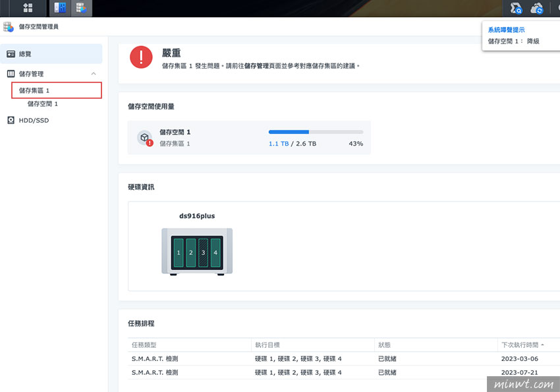The height and width of the screenshot is (392, 560).
Task: Collapse the 儲存管理 section chevron
Action: (x=94, y=74)
